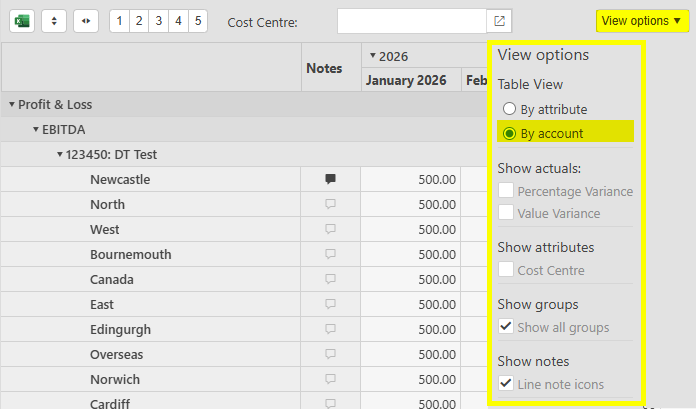Screen dimensions: 696x409
Task: Open the Cost Centre picker popup icon
Action: click(x=499, y=21)
